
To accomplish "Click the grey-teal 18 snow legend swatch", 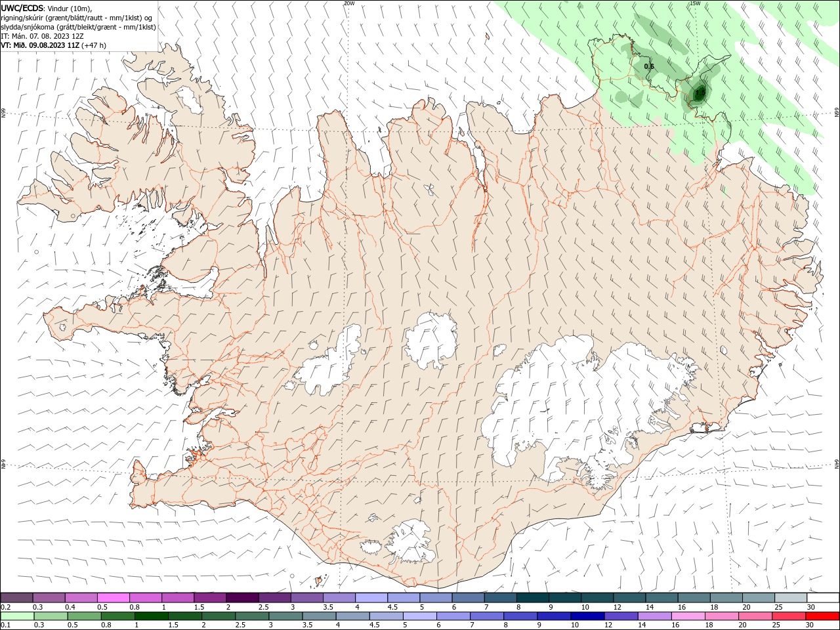I will pyautogui.click(x=726, y=597).
